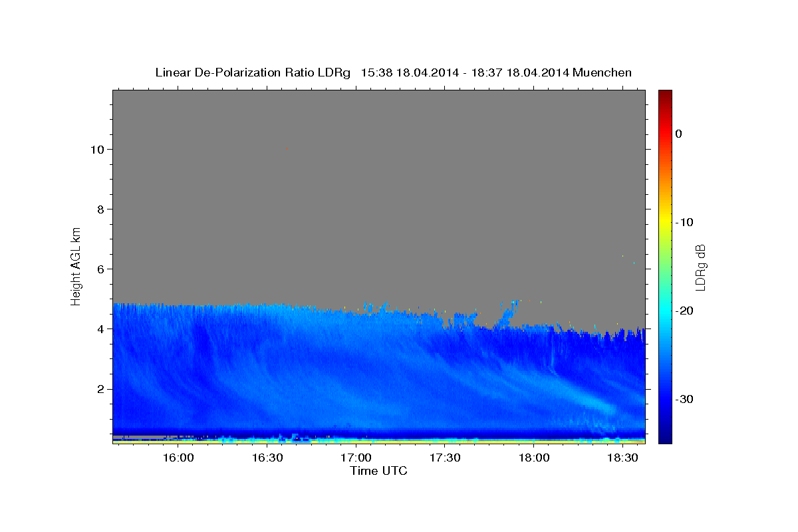Pick the dark red top of the colorbar
798x532 pixels.
[665, 95]
